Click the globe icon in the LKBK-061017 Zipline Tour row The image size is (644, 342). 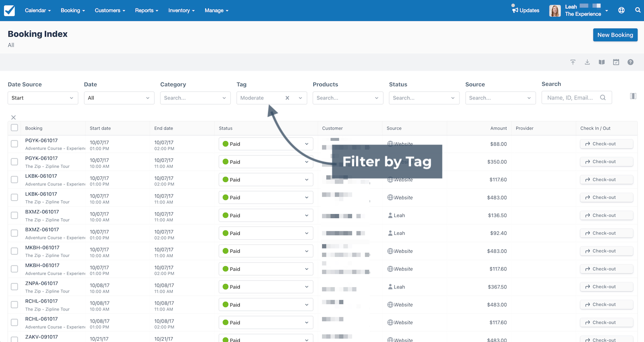pos(390,198)
